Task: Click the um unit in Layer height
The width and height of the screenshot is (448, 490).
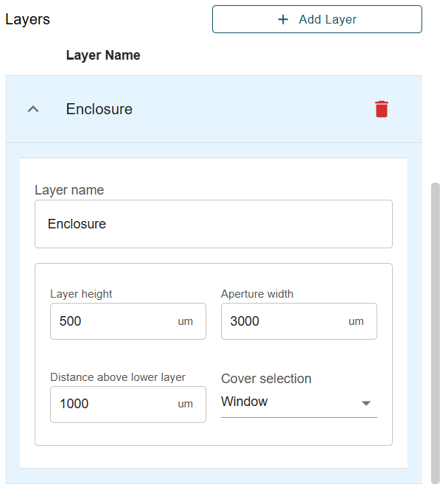Action: click(x=186, y=321)
